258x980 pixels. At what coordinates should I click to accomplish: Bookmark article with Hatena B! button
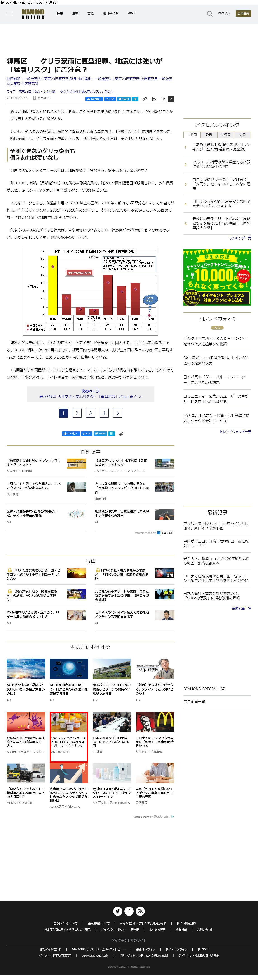(x=135, y=99)
